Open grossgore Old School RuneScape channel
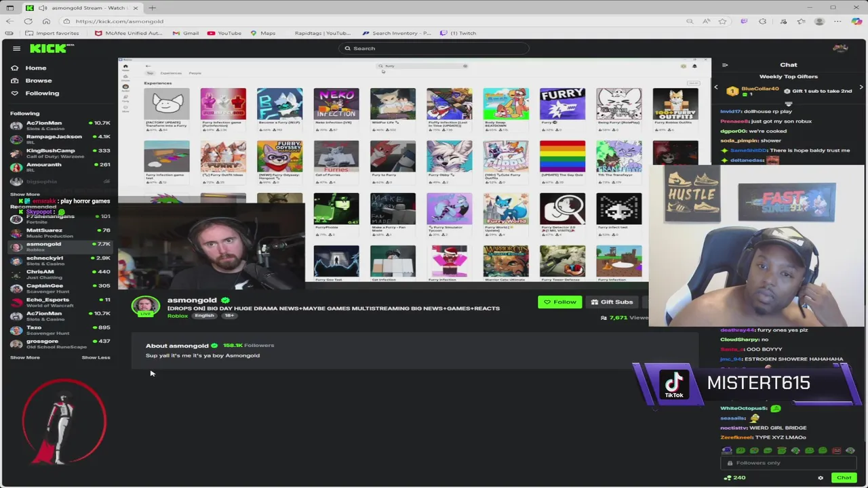 tap(60, 344)
